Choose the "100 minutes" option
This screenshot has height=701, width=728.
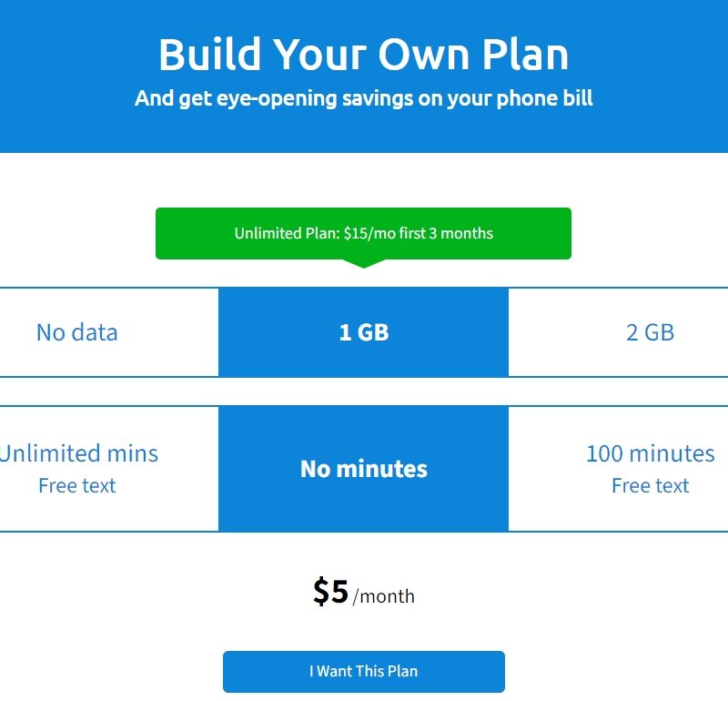pos(650,453)
